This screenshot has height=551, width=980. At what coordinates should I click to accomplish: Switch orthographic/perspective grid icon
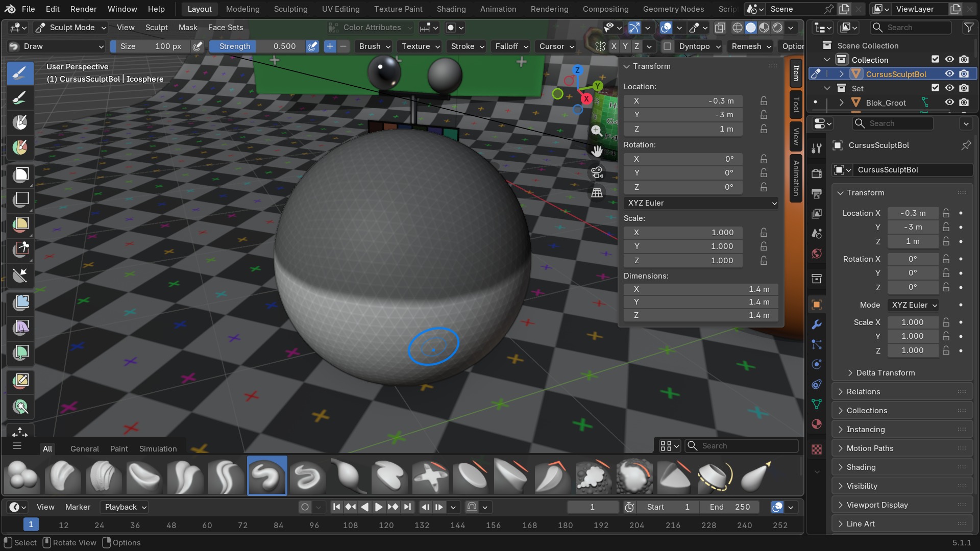[x=597, y=193]
